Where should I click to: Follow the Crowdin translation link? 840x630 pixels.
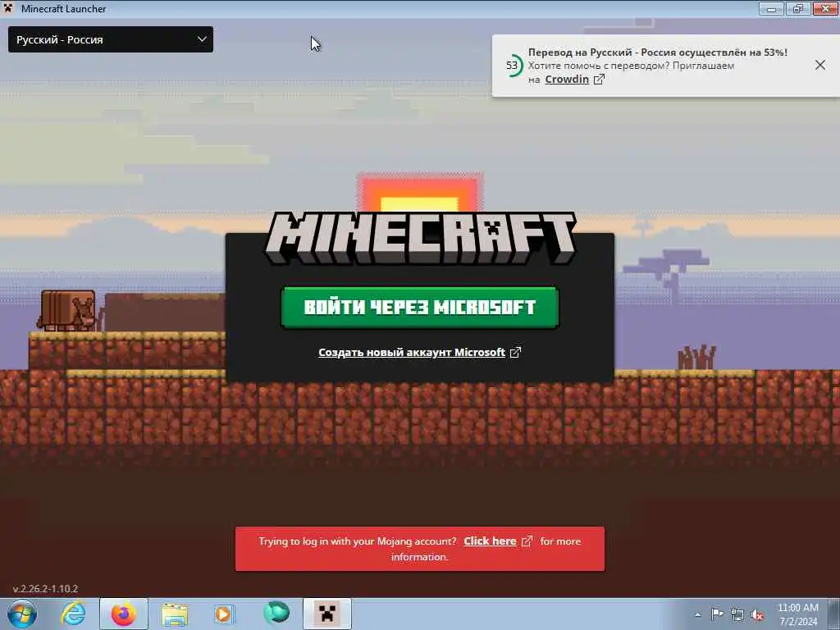(574, 80)
